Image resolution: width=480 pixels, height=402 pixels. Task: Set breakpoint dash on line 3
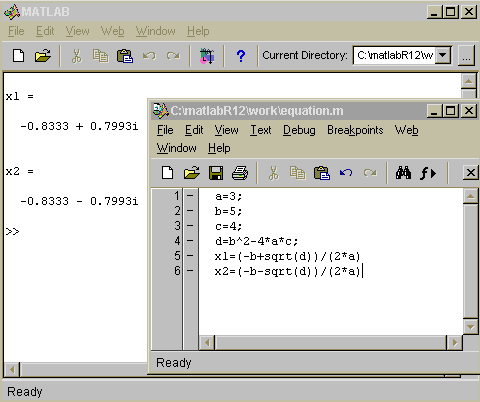tap(190, 226)
